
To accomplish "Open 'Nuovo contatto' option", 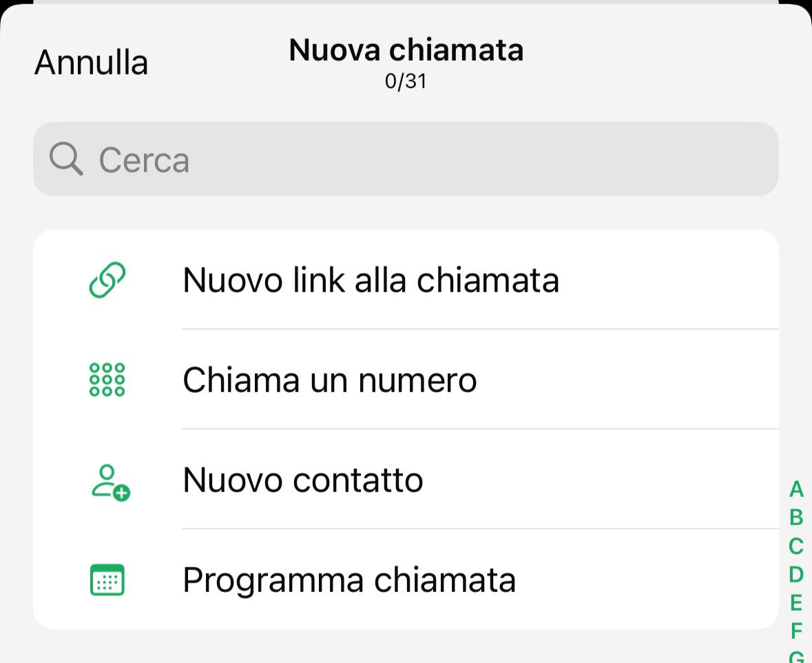I will tap(302, 480).
